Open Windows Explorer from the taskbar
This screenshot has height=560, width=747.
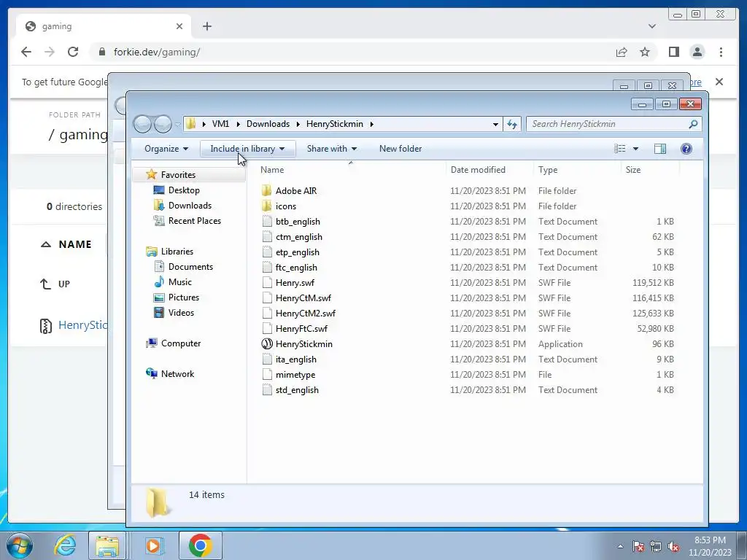pyautogui.click(x=107, y=545)
